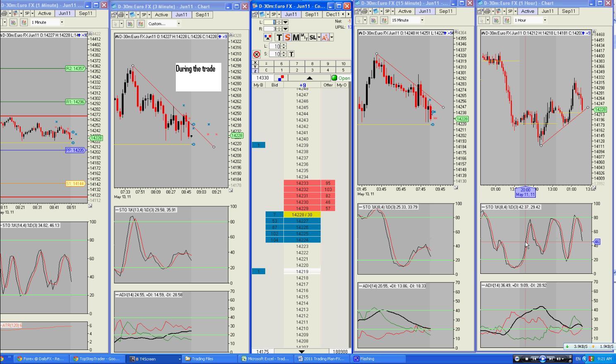Click quantity preset button 5
Image resolution: width=616 pixels, height=364 pixels.
coord(343,70)
